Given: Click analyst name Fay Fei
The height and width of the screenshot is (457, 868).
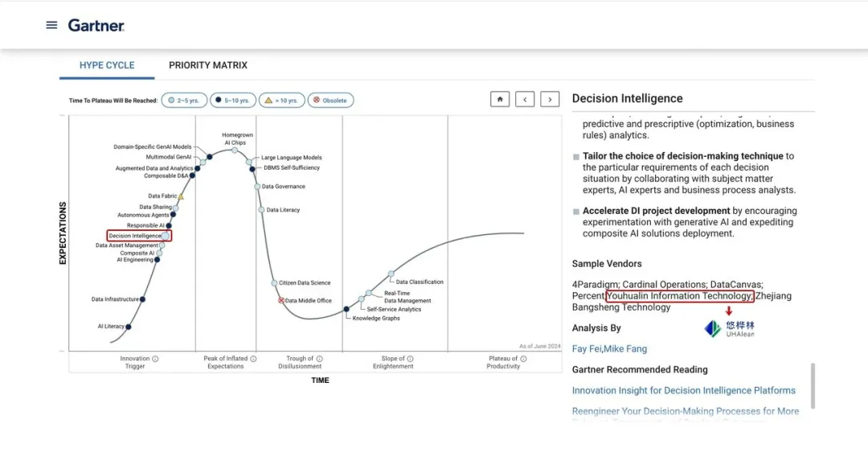Looking at the screenshot, I should tap(587, 348).
